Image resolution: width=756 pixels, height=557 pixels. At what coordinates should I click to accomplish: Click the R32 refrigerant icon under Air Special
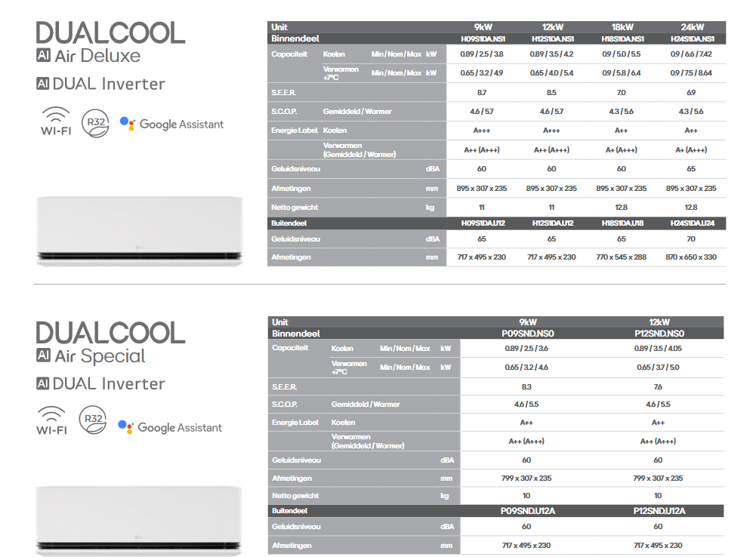click(93, 420)
